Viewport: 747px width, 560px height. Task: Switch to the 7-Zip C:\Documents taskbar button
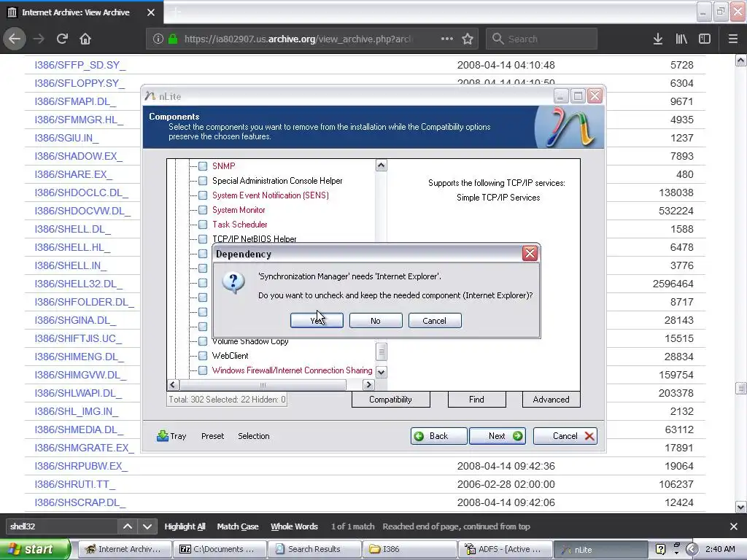219,549
